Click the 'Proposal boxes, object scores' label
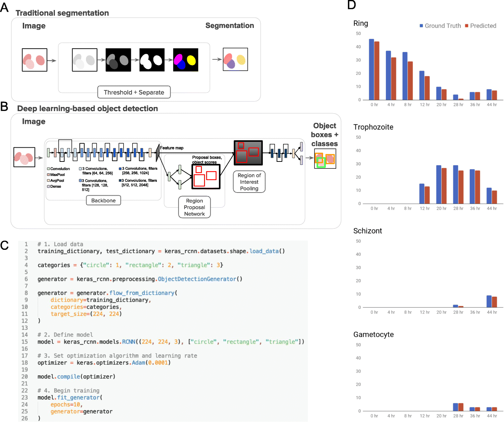 pyautogui.click(x=207, y=160)
